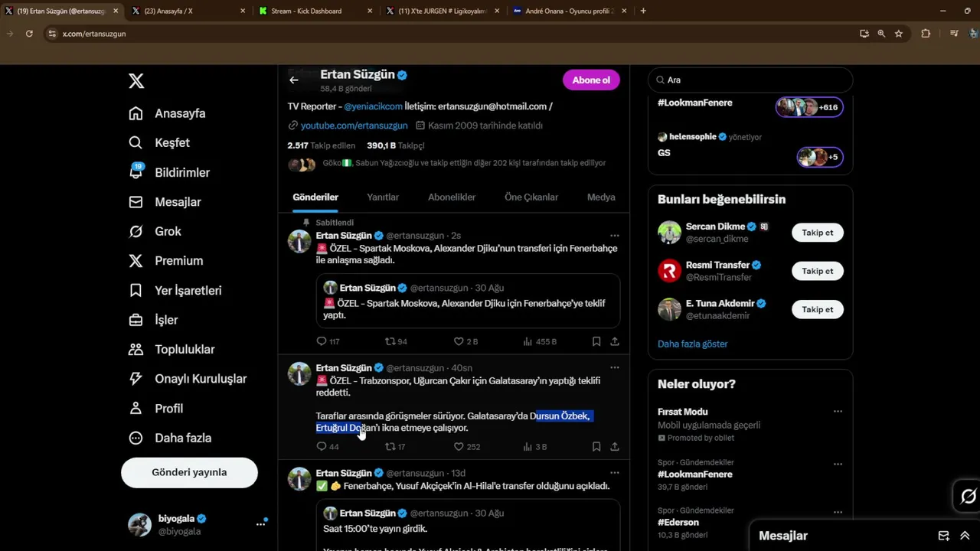The image size is (980, 551).
Task: Open Onaylı Kuruluşlar page
Action: tap(188, 379)
